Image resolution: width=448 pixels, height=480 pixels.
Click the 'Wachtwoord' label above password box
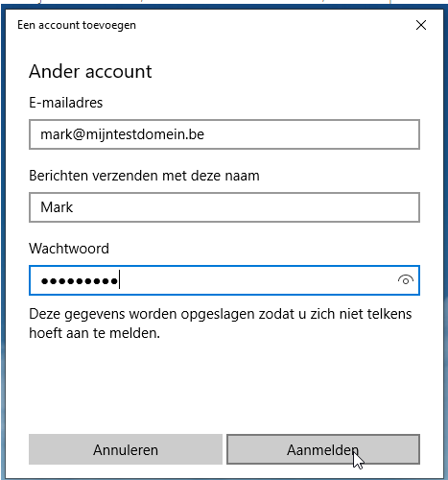(69, 249)
